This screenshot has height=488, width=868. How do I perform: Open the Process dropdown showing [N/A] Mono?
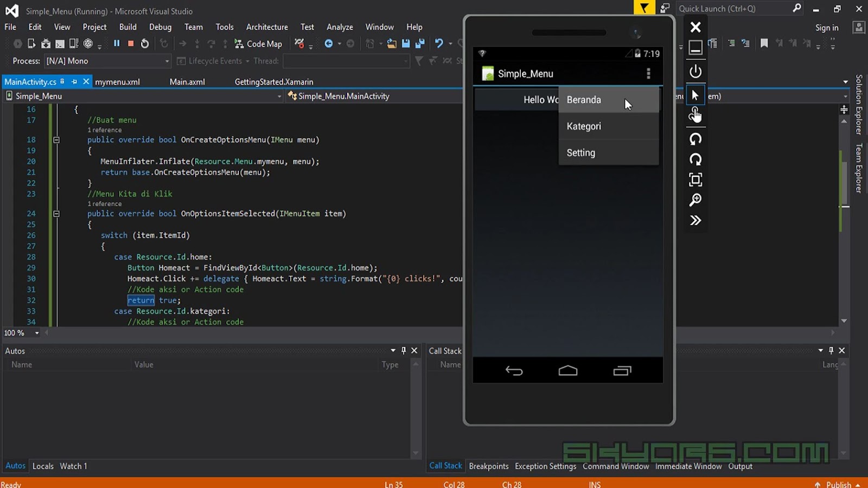click(x=167, y=61)
